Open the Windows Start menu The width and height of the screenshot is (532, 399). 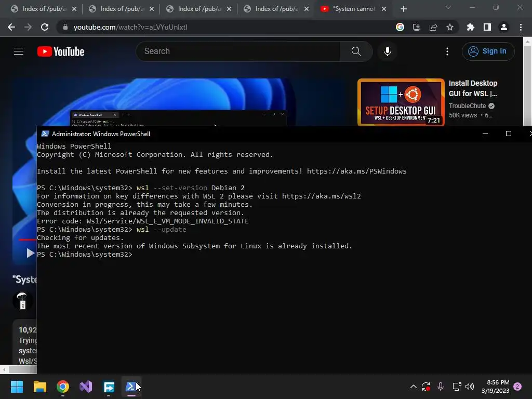[17, 387]
